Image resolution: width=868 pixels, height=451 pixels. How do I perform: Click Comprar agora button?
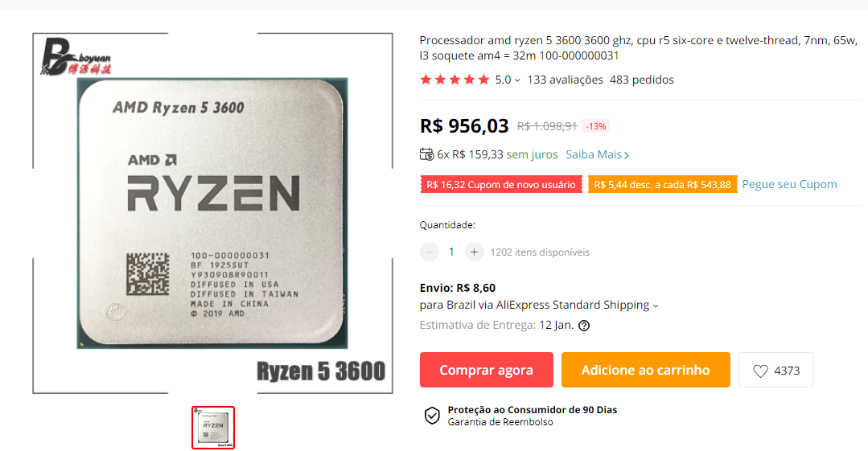[x=487, y=370]
